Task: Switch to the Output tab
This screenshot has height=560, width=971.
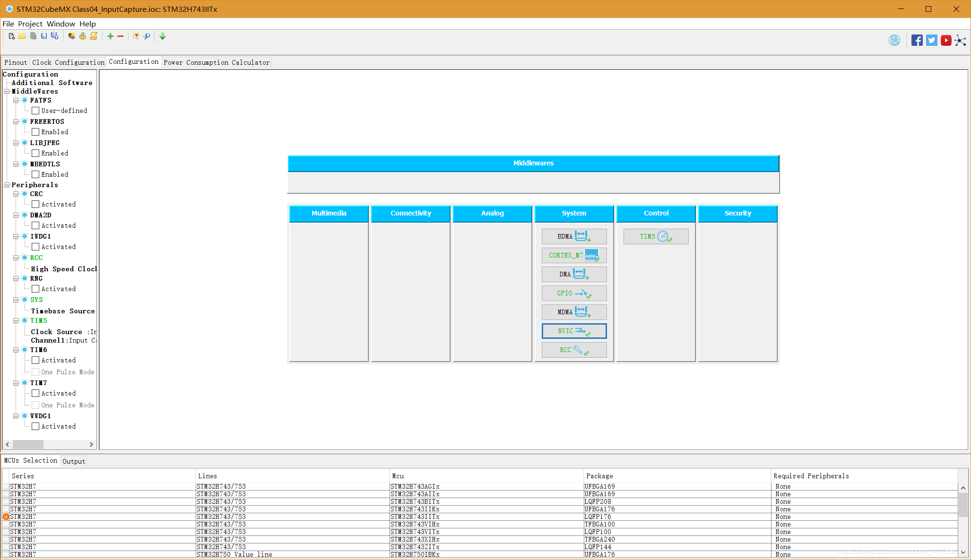Action: (74, 461)
